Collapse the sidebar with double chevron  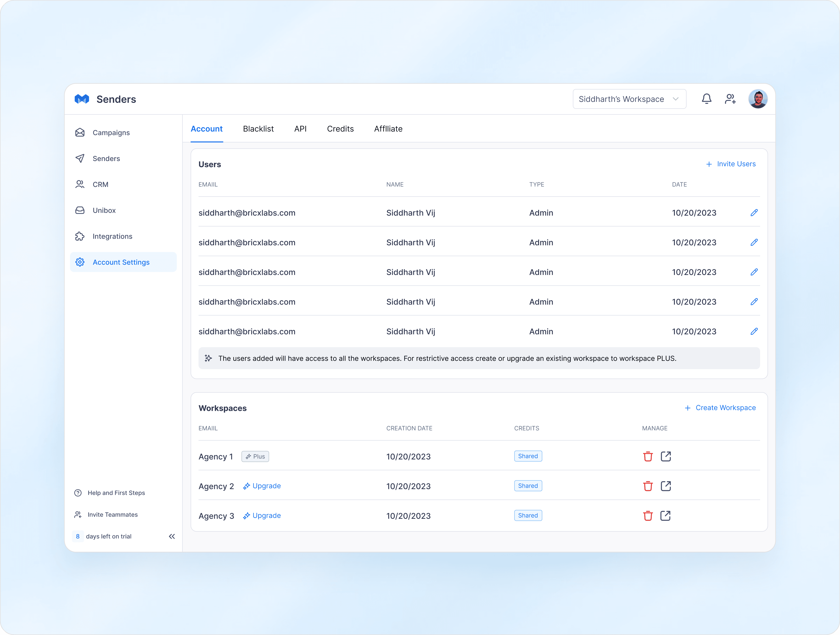pos(172,536)
